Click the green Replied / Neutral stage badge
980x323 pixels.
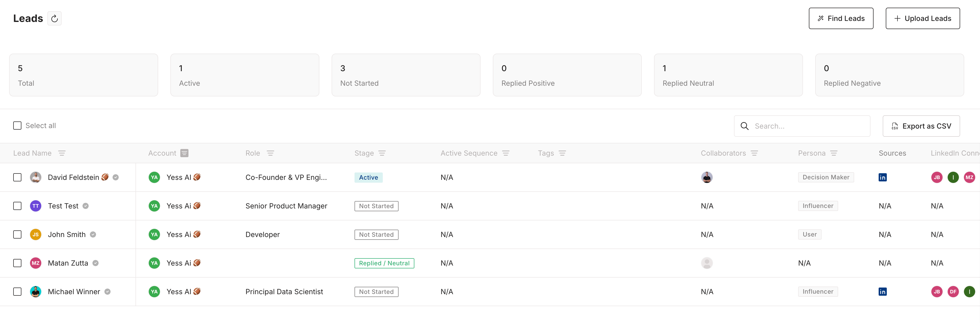[x=384, y=263]
